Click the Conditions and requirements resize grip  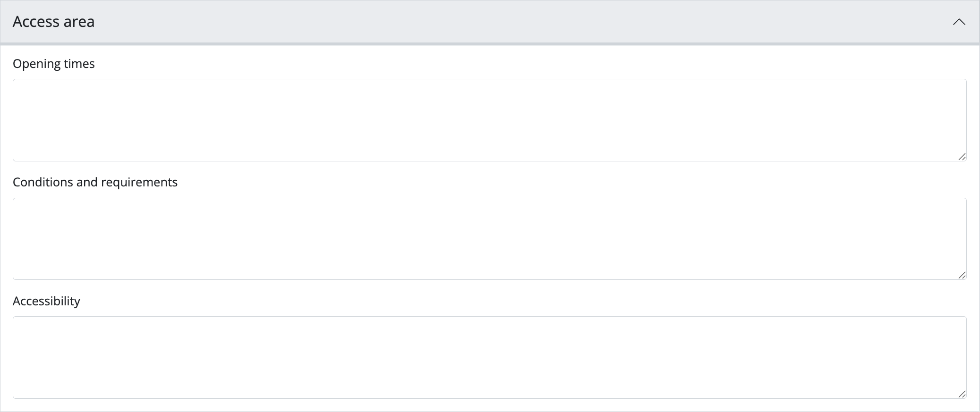click(x=962, y=275)
